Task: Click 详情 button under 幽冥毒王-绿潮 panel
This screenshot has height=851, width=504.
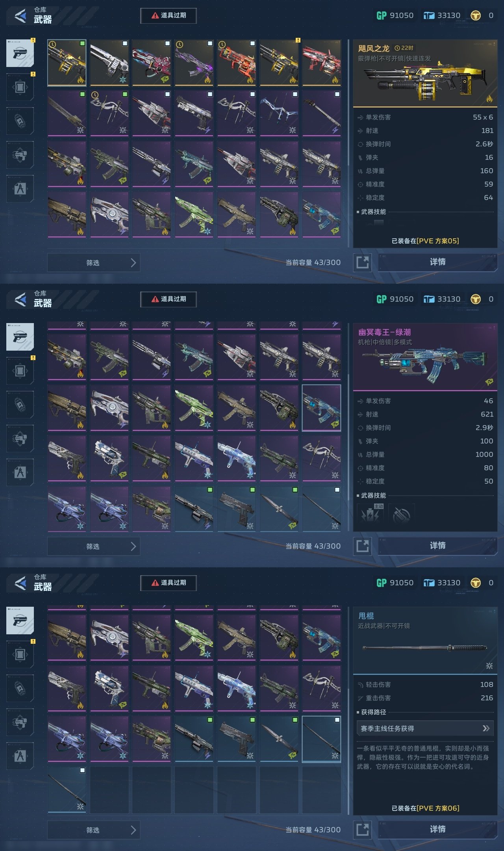Action: [x=437, y=546]
